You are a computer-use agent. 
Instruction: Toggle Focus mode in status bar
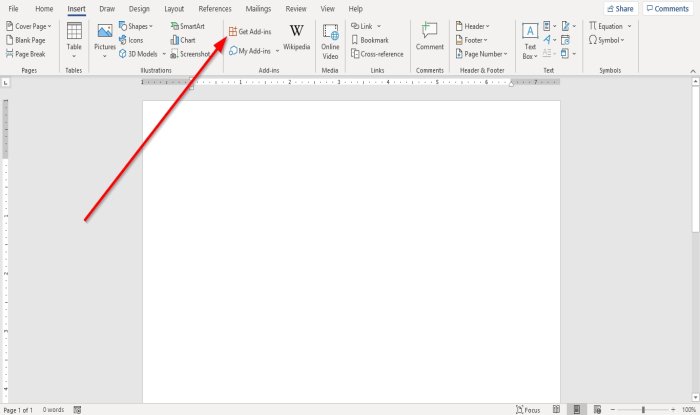(528, 410)
